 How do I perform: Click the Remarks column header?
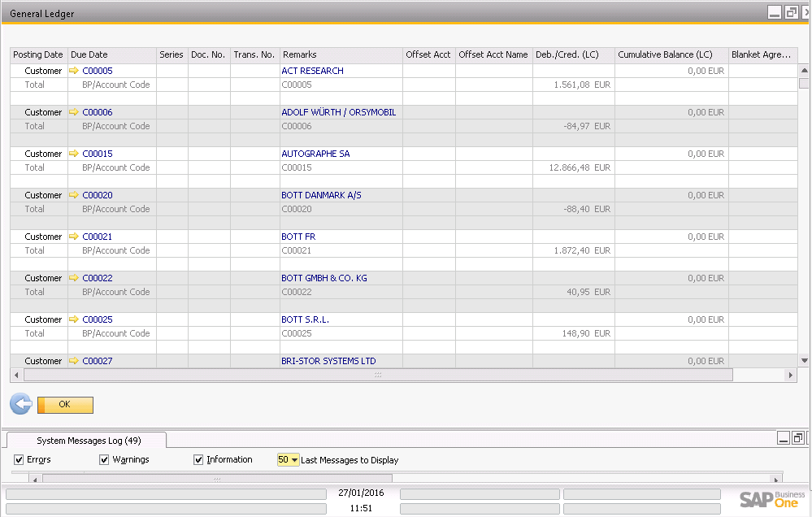(341, 54)
